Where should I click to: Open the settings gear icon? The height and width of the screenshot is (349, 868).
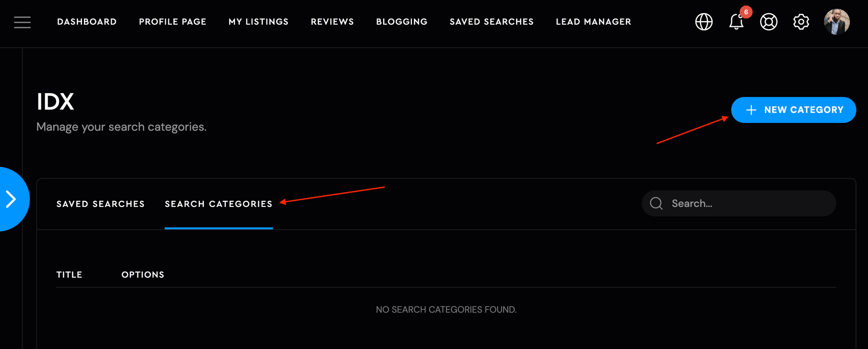coord(801,22)
